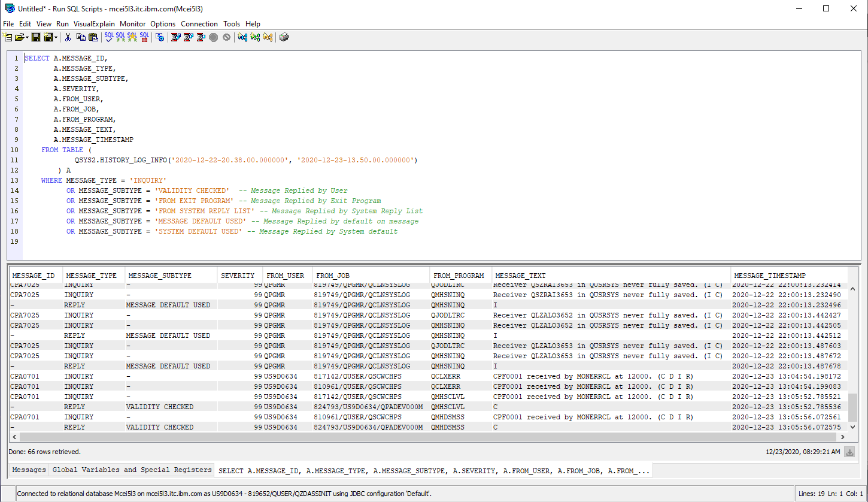Click the FROM_JOB column header
The image size is (868, 502).
click(x=371, y=276)
